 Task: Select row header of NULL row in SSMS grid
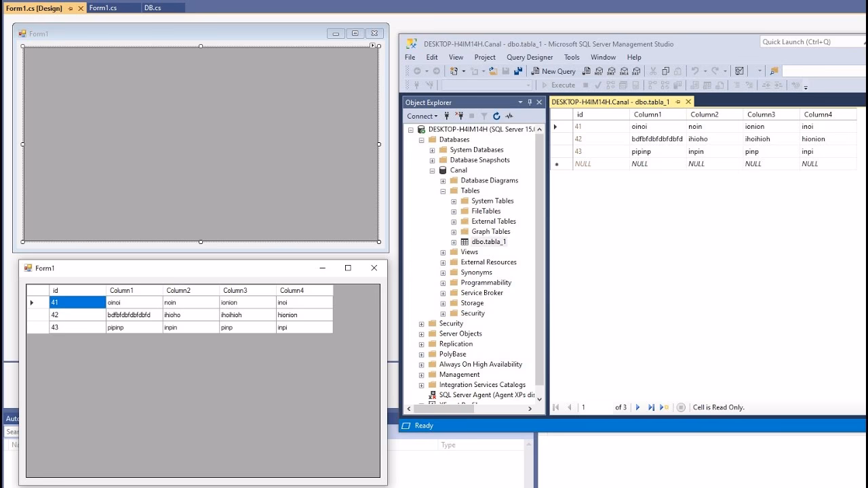[x=561, y=164]
